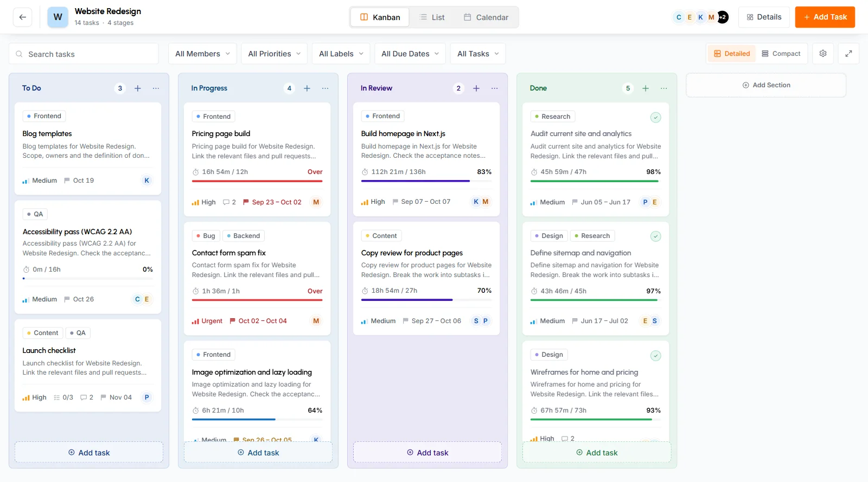Switch to Calendar view tab
The image size is (868, 482).
tap(486, 17)
